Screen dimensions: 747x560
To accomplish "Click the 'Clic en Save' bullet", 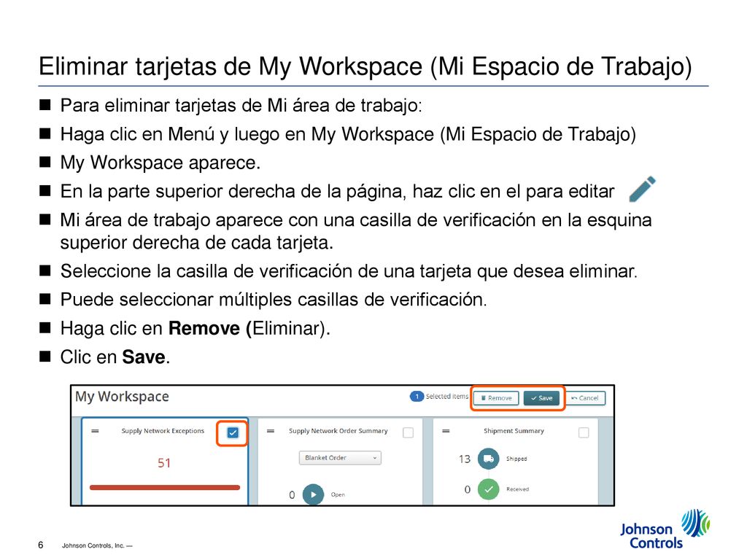I will (115, 357).
